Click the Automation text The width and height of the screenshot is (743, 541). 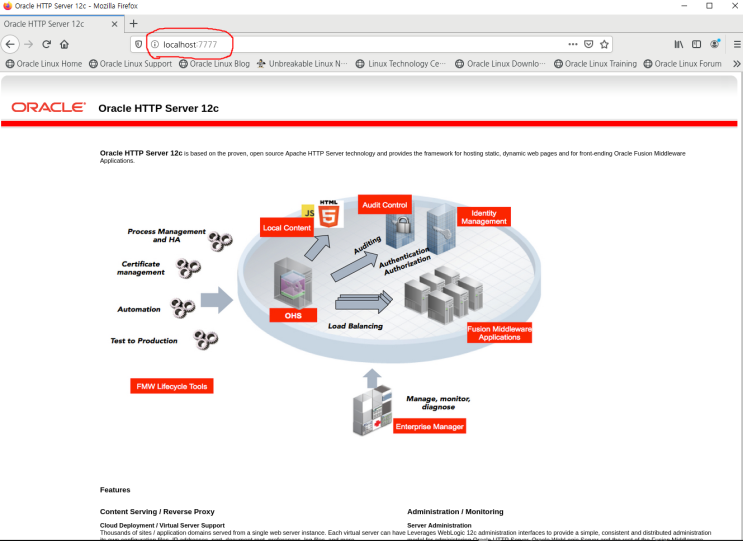tap(139, 309)
